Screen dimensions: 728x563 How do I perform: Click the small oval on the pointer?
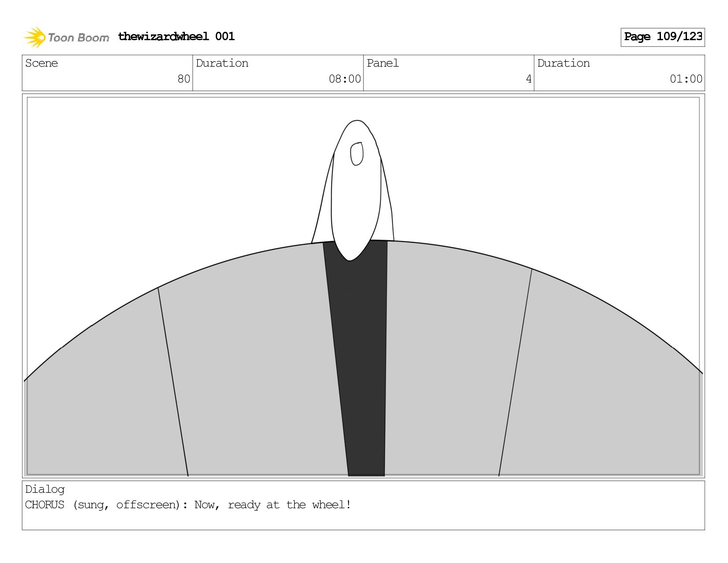click(356, 154)
